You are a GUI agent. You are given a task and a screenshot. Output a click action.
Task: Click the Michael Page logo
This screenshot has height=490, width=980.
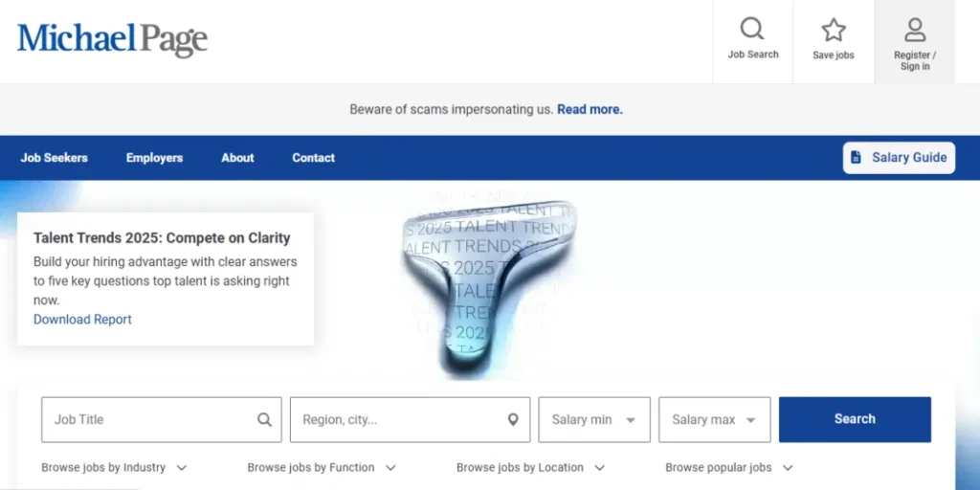pyautogui.click(x=112, y=39)
